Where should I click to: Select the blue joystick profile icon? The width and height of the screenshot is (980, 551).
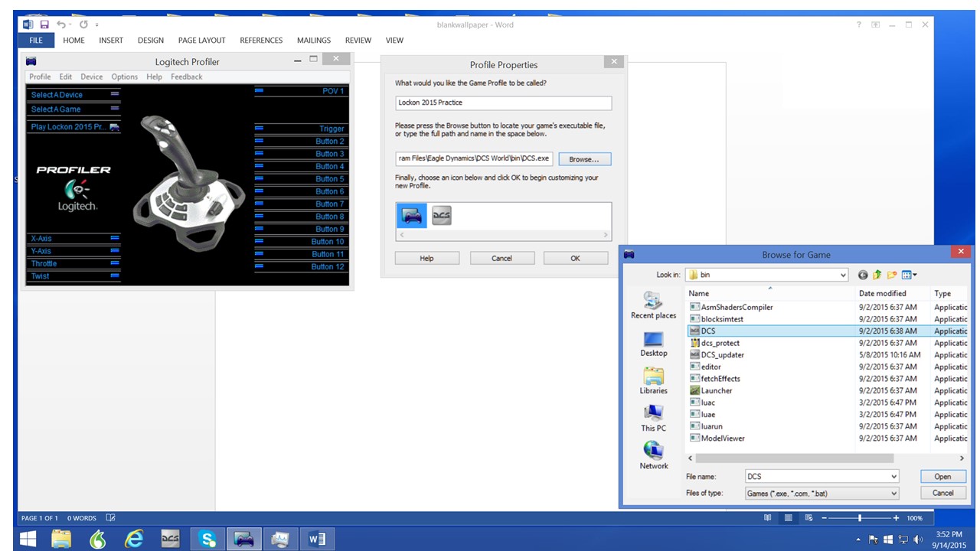pyautogui.click(x=412, y=216)
